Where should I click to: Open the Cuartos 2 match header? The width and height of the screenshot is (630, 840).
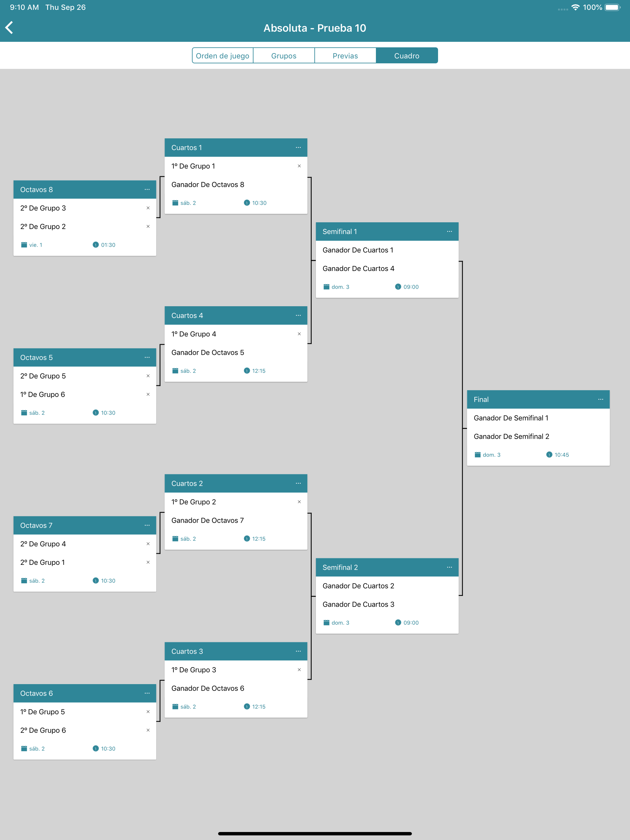coord(236,483)
